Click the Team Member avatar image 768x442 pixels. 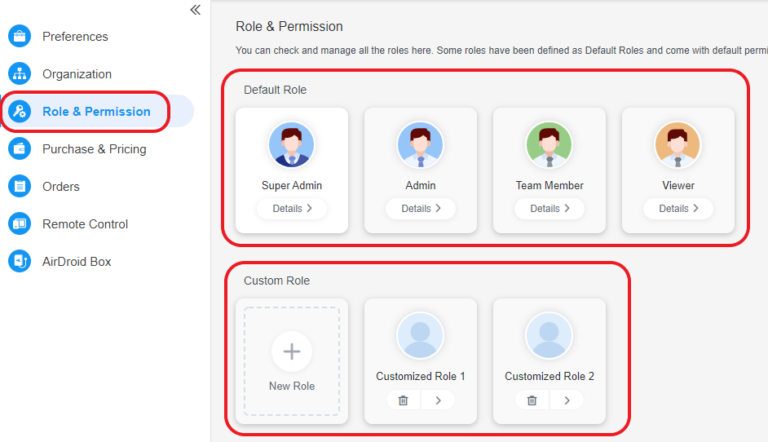549,145
